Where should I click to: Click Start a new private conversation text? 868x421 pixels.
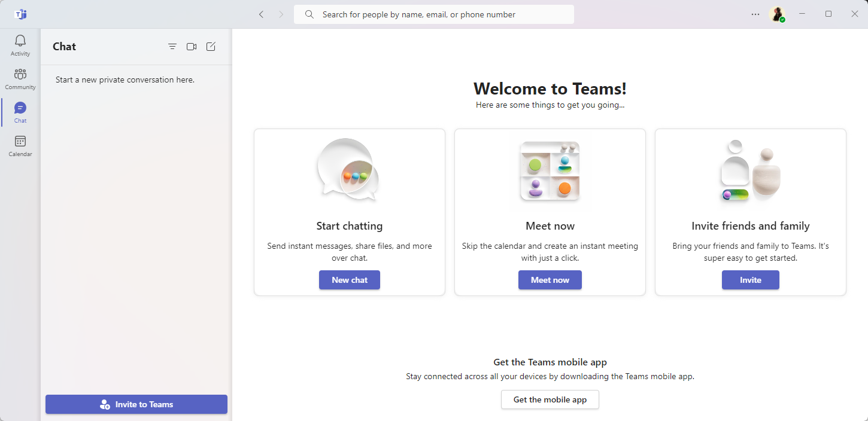(x=125, y=80)
